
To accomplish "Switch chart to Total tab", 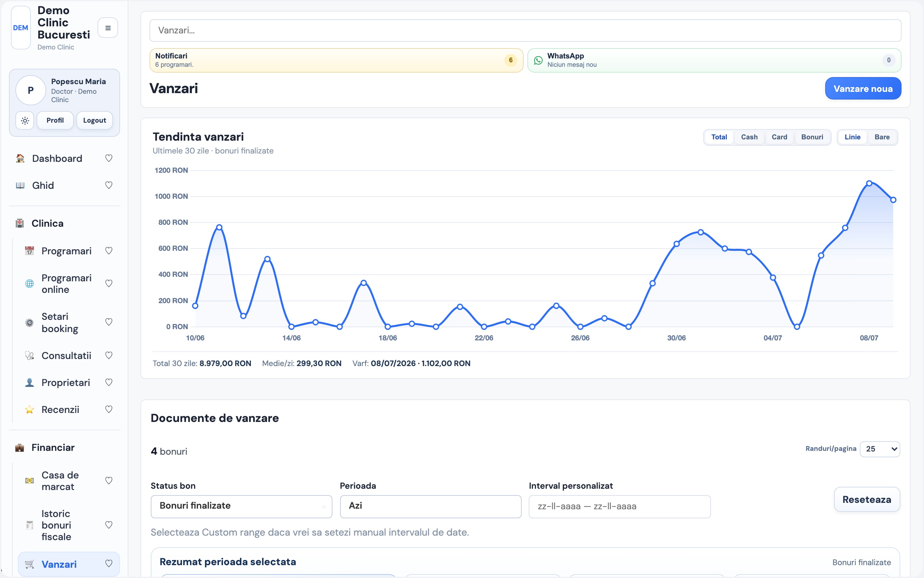I will pos(719,137).
